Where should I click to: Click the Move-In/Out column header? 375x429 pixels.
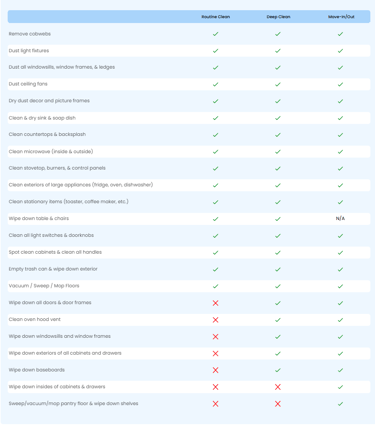(x=341, y=17)
